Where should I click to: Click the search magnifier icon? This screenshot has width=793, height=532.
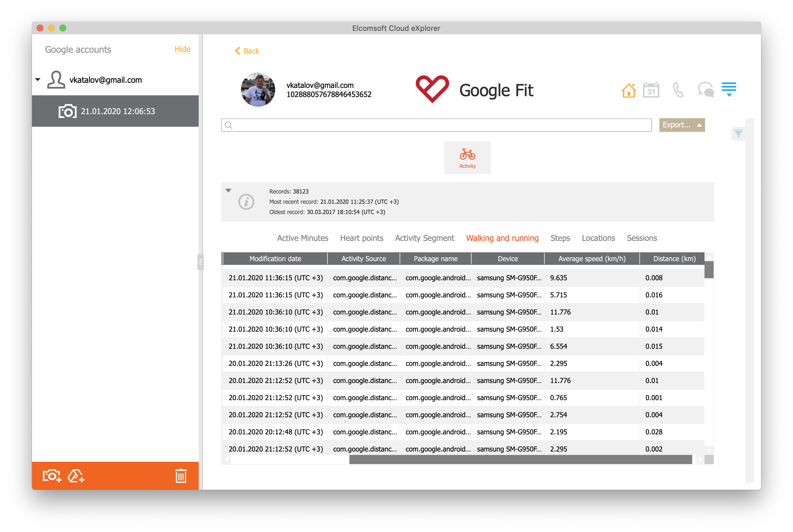[229, 125]
